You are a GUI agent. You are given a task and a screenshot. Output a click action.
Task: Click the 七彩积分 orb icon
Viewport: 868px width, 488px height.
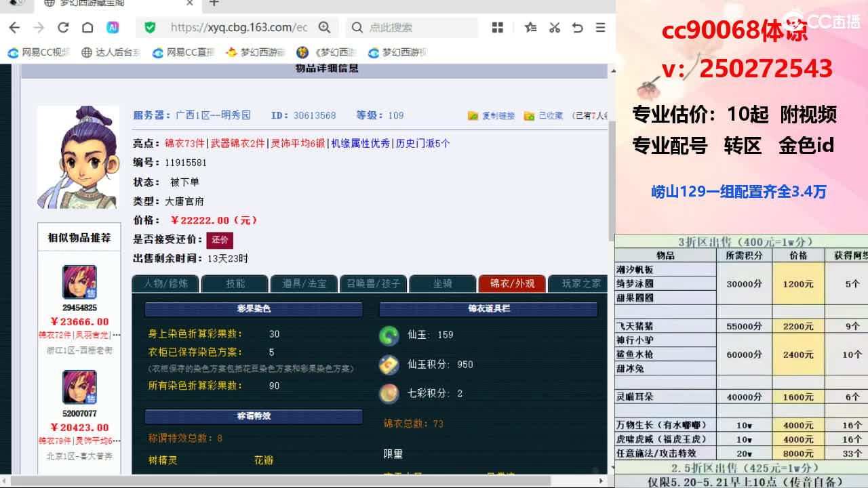389,393
